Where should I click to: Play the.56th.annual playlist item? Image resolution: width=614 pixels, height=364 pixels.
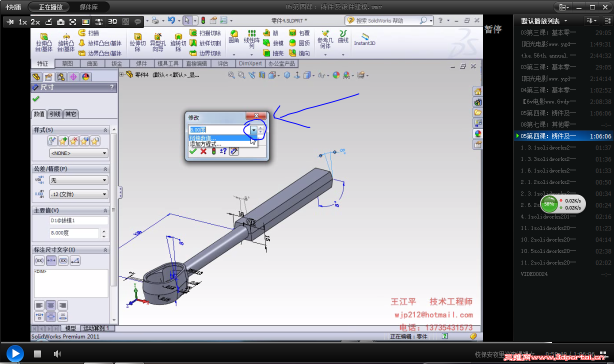coord(566,55)
